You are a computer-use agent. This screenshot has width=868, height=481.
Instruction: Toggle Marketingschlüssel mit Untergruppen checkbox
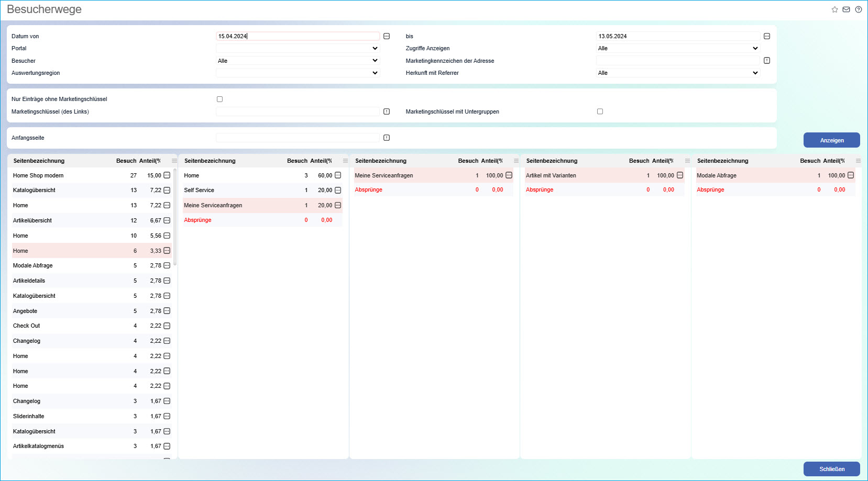click(600, 111)
